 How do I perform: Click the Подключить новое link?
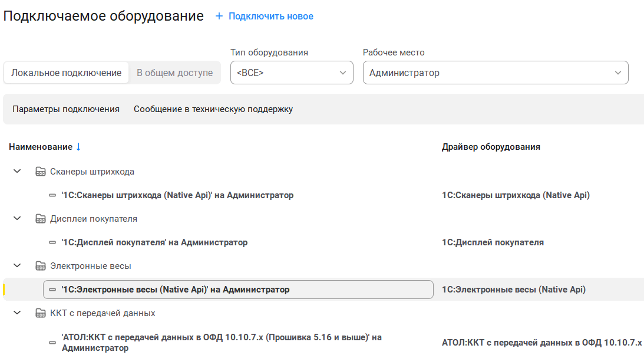tap(270, 17)
